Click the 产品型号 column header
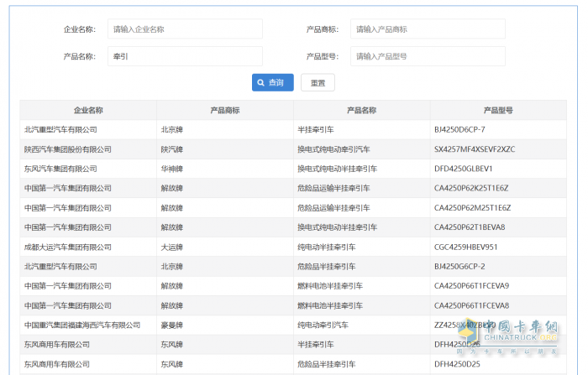 pos(499,110)
